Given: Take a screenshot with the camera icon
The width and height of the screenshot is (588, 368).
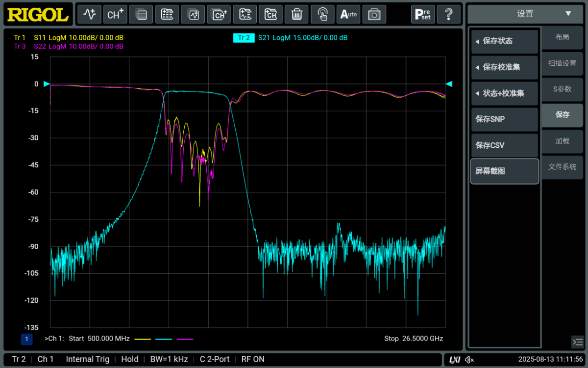Looking at the screenshot, I should [374, 14].
